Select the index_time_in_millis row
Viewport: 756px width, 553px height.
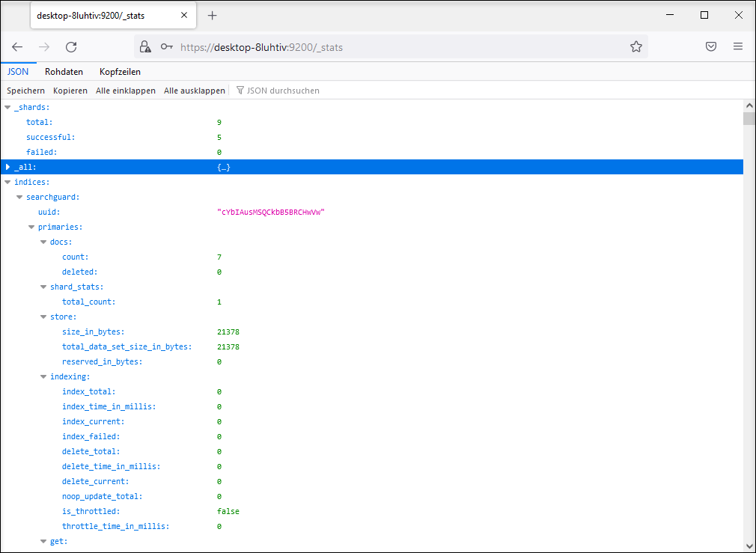tap(372, 406)
